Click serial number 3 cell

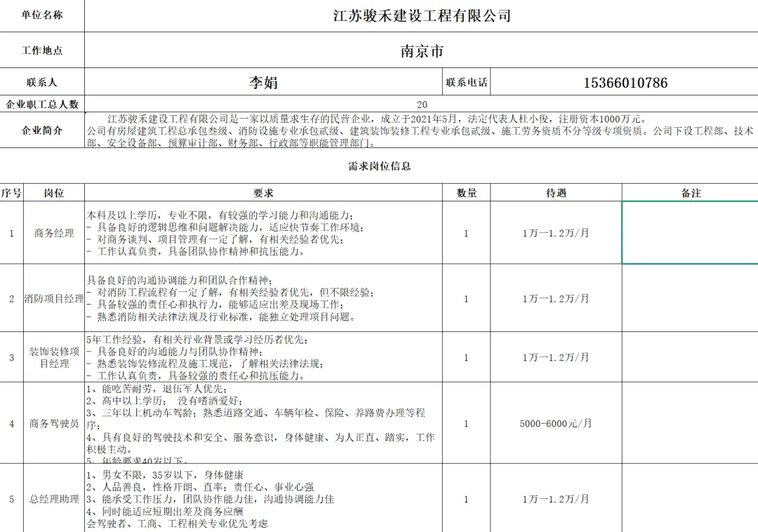click(x=12, y=357)
